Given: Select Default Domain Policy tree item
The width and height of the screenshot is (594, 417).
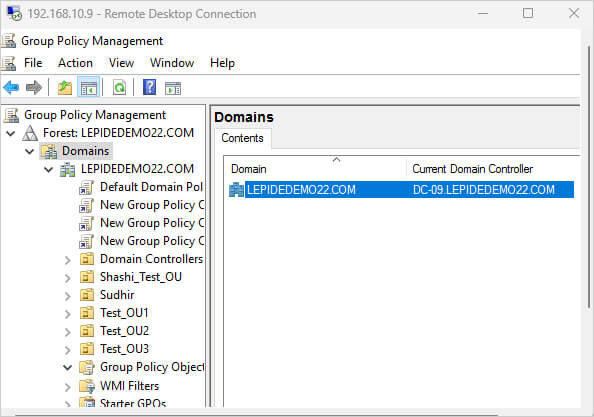Looking at the screenshot, I should coord(152,187).
